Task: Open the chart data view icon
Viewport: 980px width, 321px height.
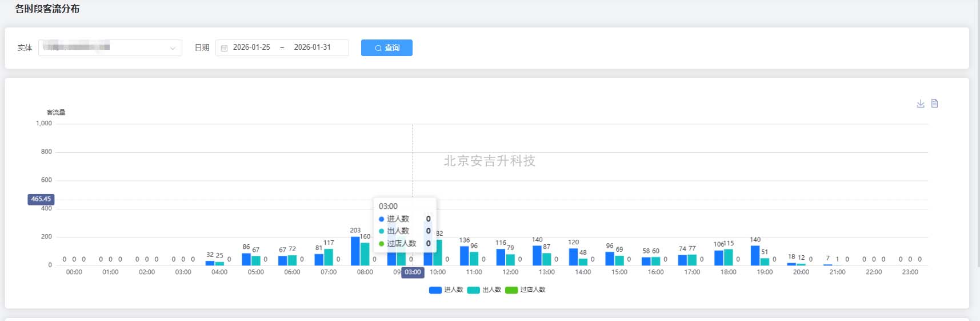Action: pyautogui.click(x=935, y=104)
